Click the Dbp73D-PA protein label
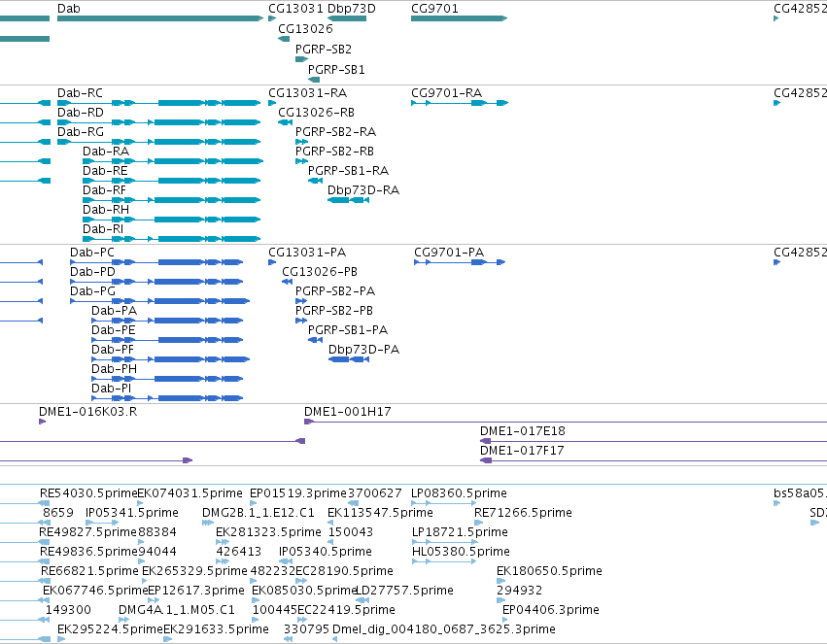This screenshot has width=827, height=644. click(x=363, y=351)
